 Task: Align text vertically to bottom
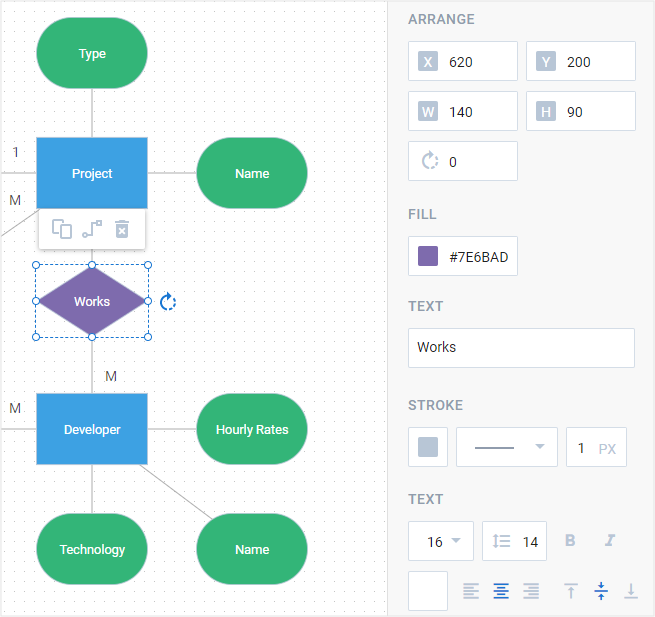pos(631,591)
